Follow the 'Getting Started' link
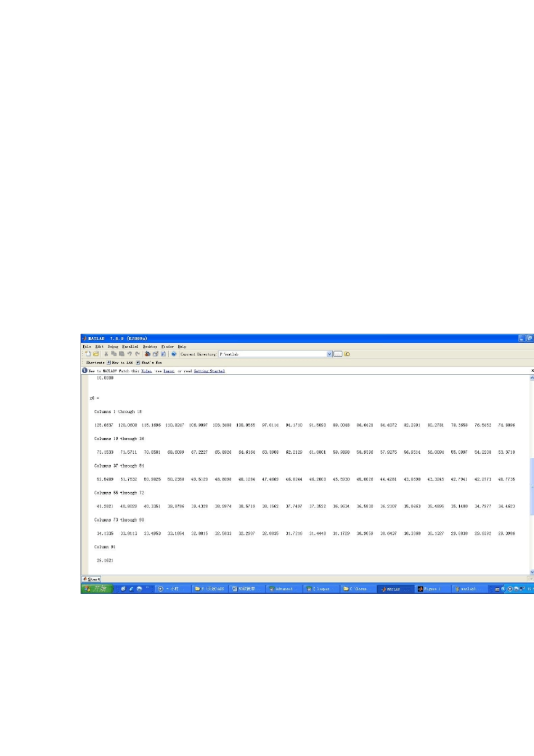 coord(209,371)
